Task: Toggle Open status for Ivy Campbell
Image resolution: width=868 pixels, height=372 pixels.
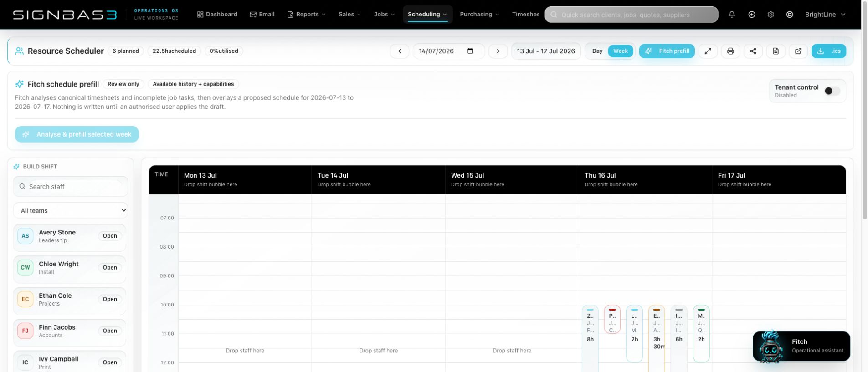Action: [x=110, y=362]
